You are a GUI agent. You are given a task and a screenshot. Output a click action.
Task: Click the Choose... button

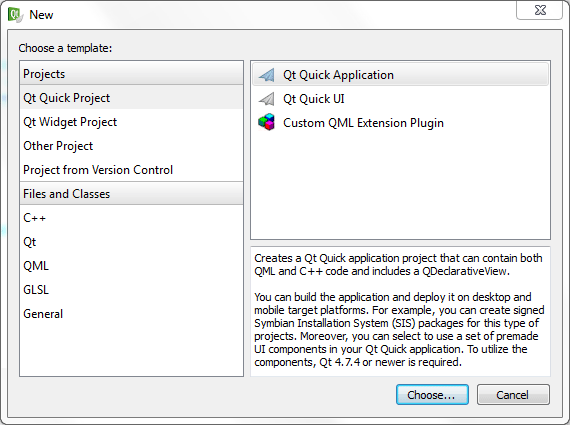432,394
